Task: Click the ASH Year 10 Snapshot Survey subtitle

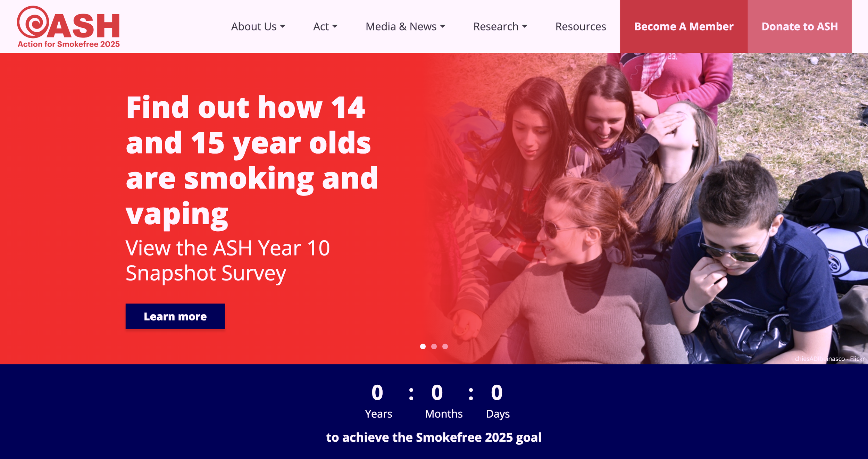Action: (x=228, y=261)
